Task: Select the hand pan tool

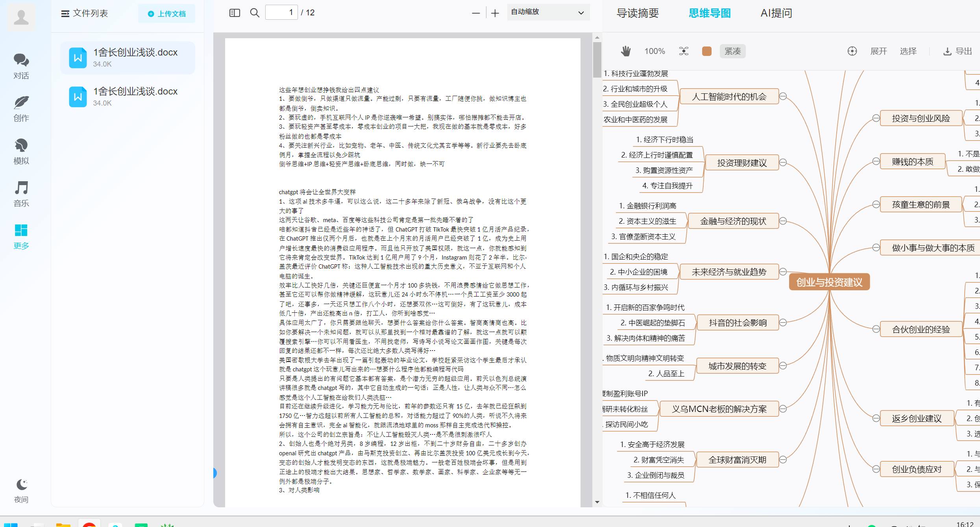Action: pos(626,51)
